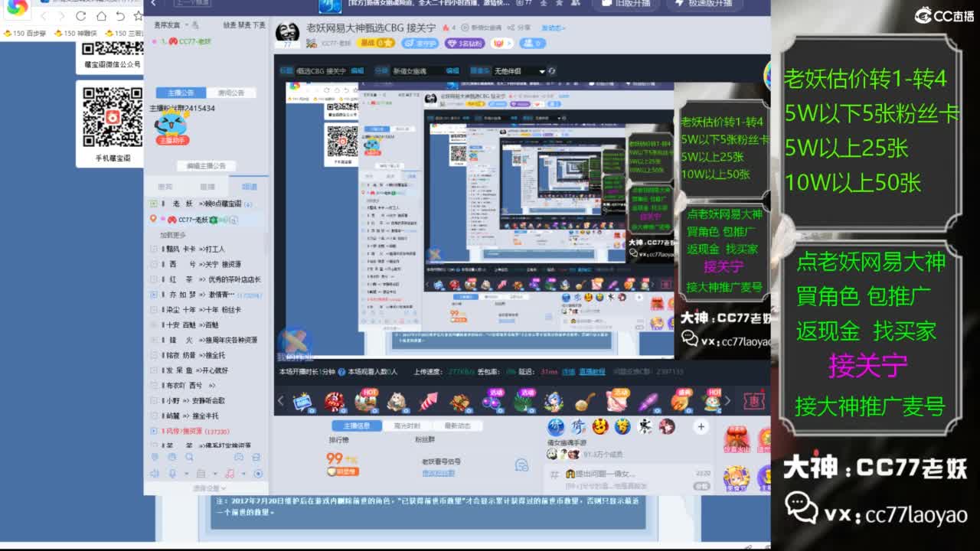Click the 旧版开播 button
The width and height of the screenshot is (980, 551).
625,4
